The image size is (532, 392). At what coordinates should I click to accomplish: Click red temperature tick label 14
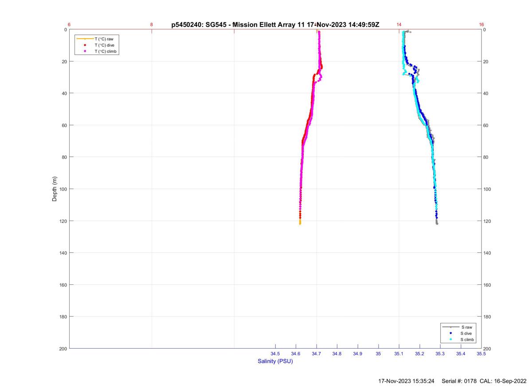point(399,25)
